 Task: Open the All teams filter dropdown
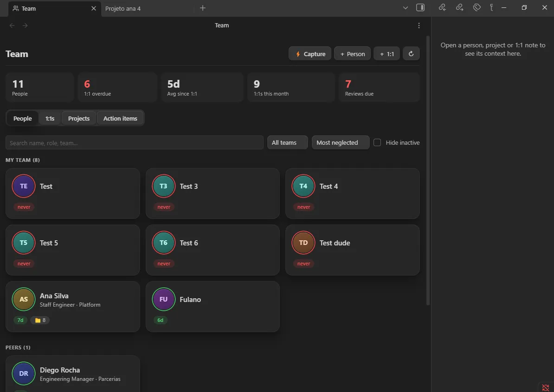(287, 143)
